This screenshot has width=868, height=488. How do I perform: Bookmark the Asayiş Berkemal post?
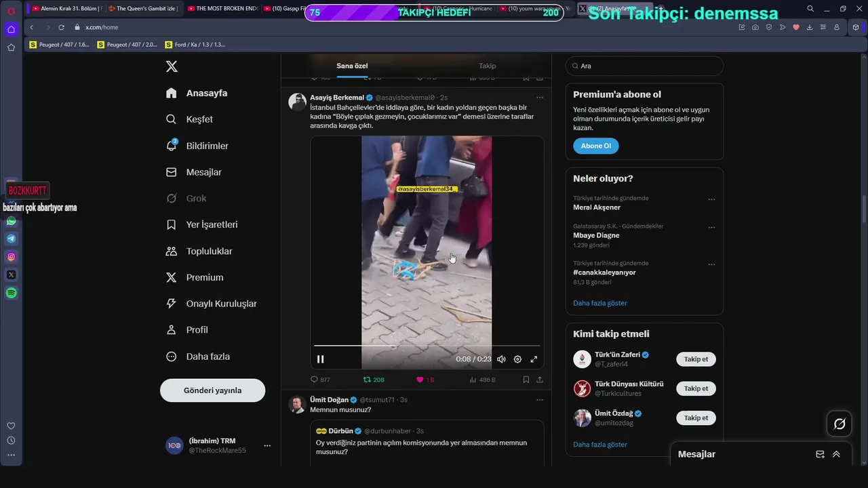coord(526,380)
